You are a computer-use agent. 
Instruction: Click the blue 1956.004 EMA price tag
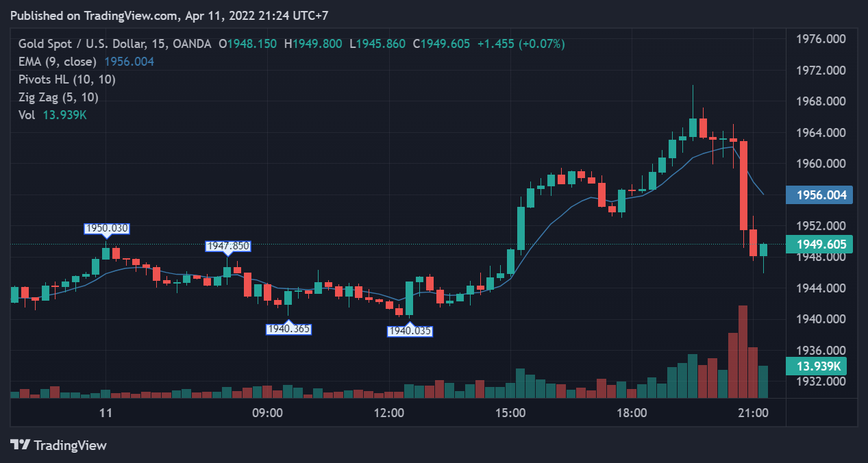pyautogui.click(x=820, y=195)
